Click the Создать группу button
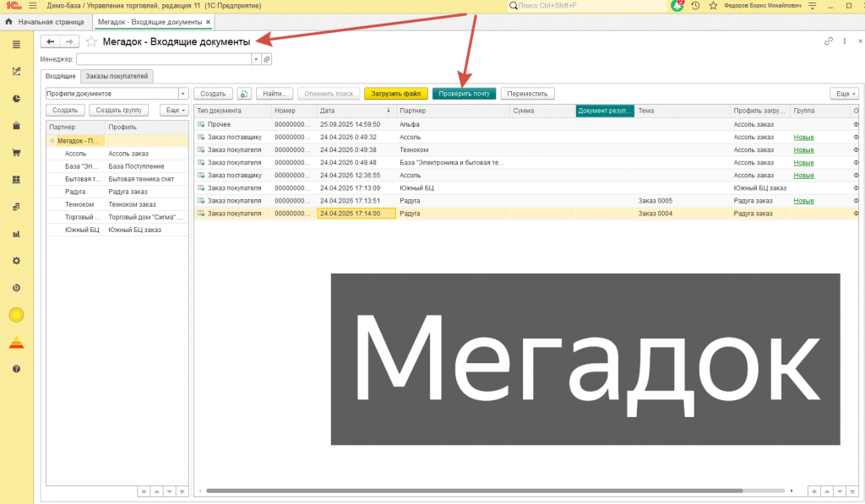The image size is (865, 504). (118, 111)
